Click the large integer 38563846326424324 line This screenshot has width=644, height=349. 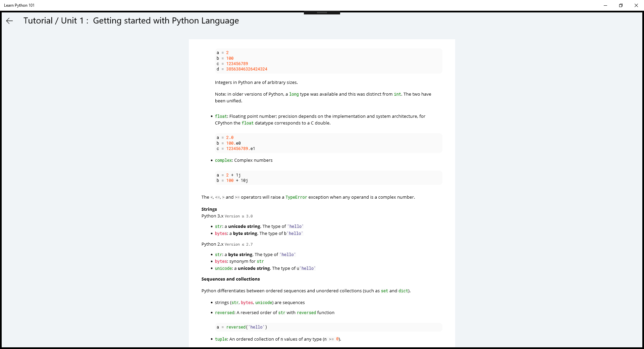coord(246,69)
